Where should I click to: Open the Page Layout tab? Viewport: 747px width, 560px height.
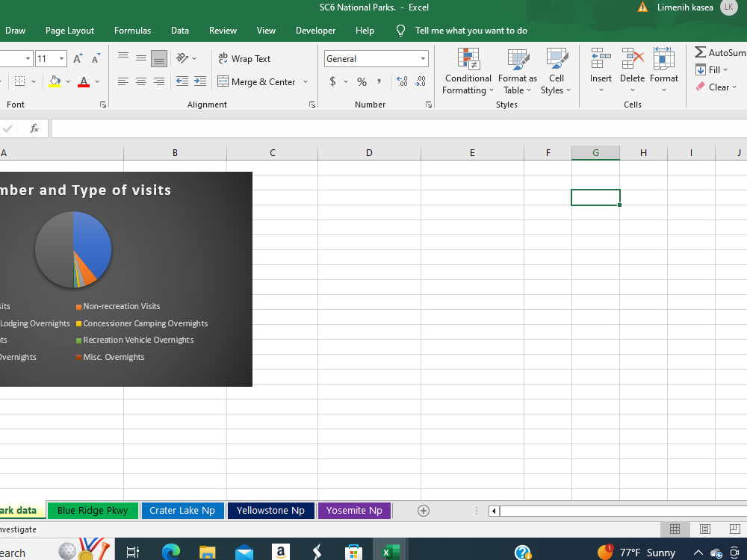[x=69, y=31]
